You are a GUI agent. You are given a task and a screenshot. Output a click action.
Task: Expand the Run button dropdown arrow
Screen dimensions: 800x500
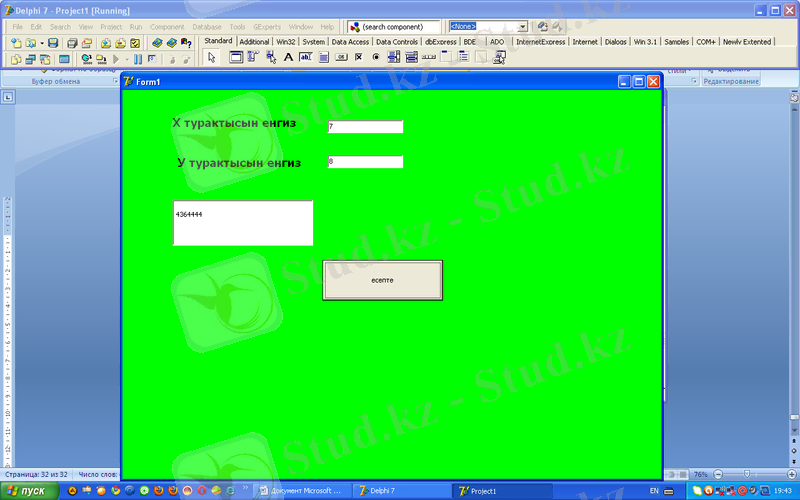127,60
